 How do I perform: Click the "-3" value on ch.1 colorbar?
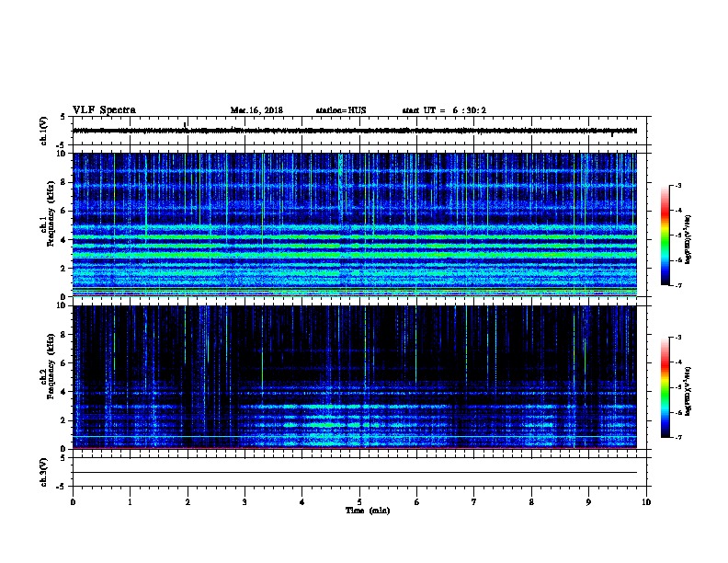pyautogui.click(x=678, y=186)
